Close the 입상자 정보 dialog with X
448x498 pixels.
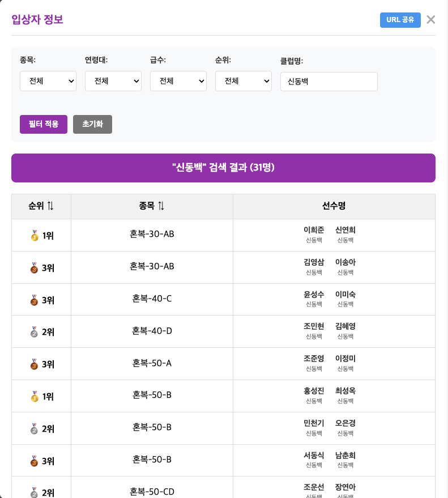[x=431, y=20]
